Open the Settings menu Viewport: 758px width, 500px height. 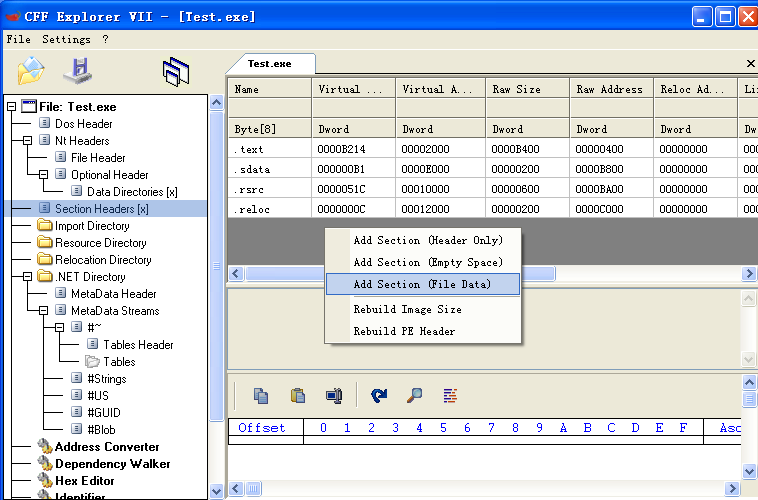pyautogui.click(x=66, y=39)
